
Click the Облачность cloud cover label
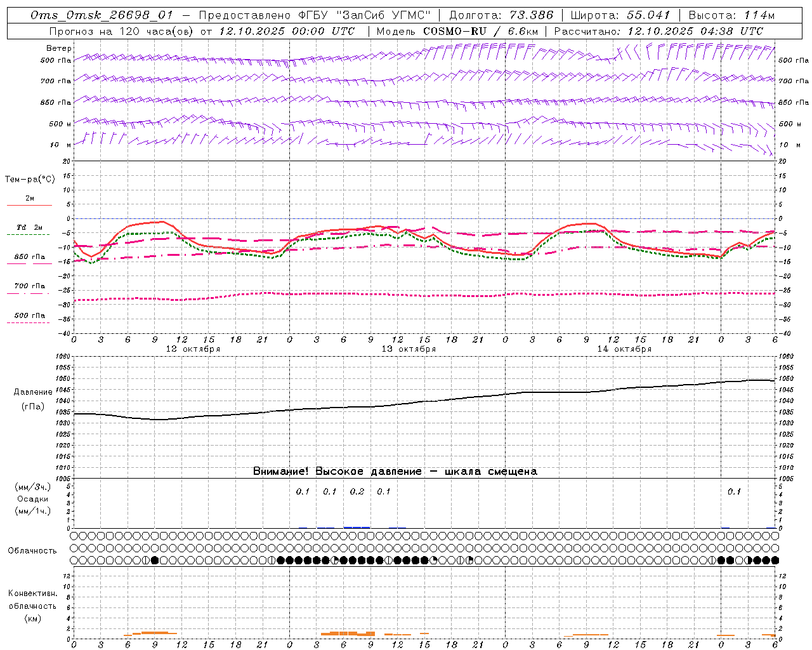coord(32,551)
